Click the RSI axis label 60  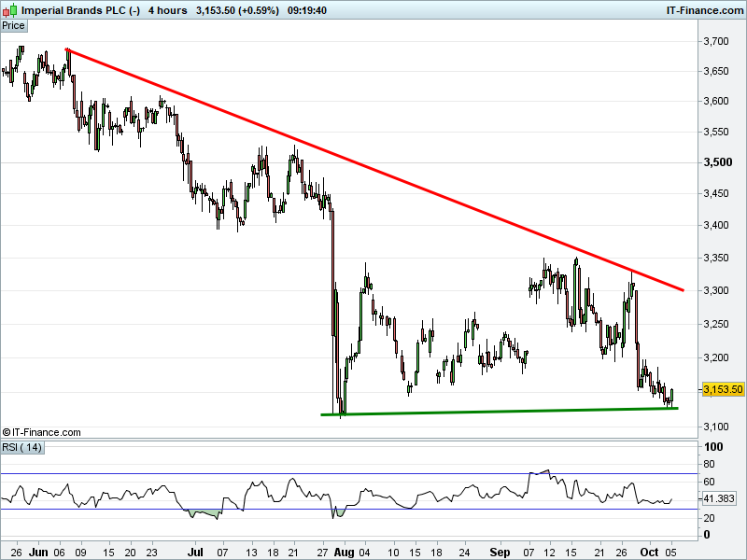pos(709,482)
